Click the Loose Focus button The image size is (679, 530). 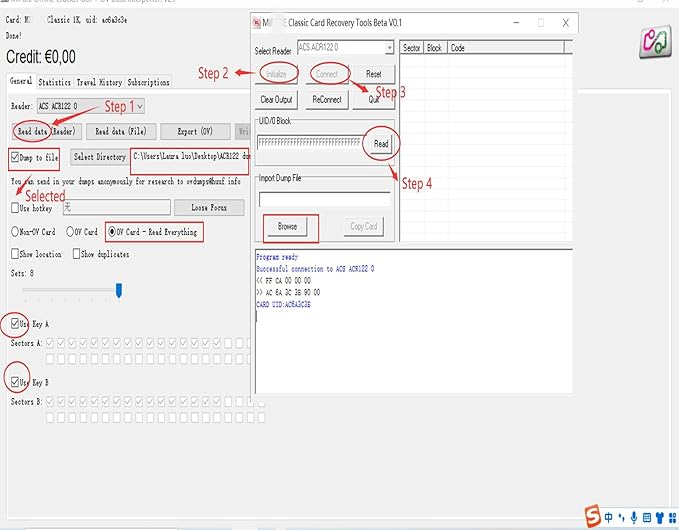coord(209,207)
